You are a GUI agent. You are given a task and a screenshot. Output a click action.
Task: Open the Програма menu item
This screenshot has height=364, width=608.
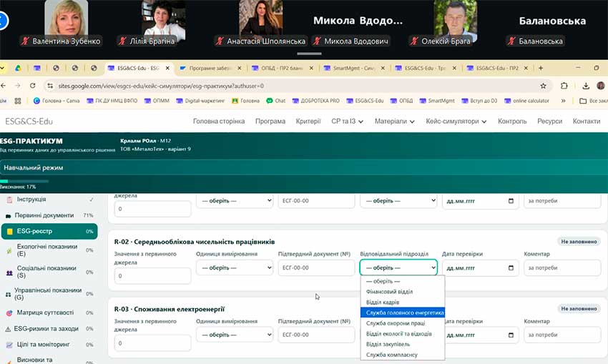pyautogui.click(x=270, y=122)
